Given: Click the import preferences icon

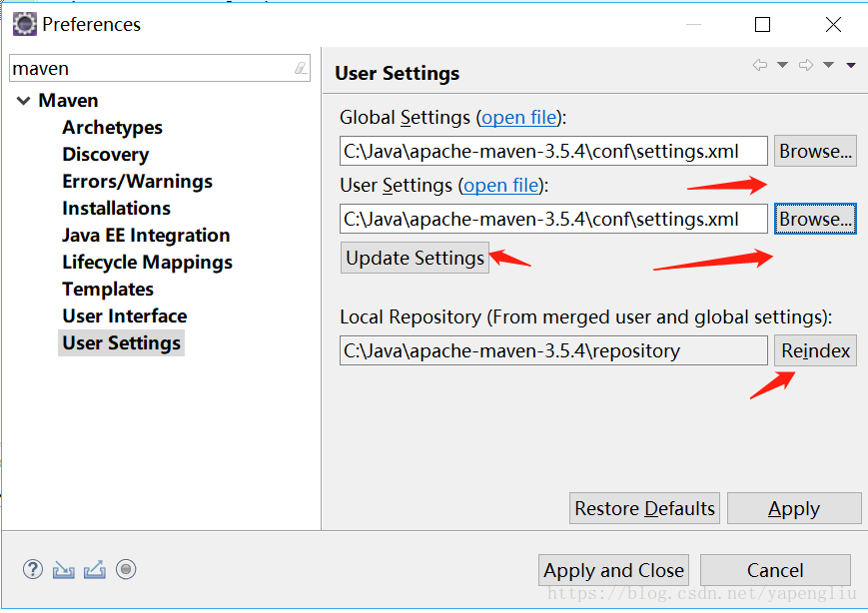Looking at the screenshot, I should click(x=64, y=569).
